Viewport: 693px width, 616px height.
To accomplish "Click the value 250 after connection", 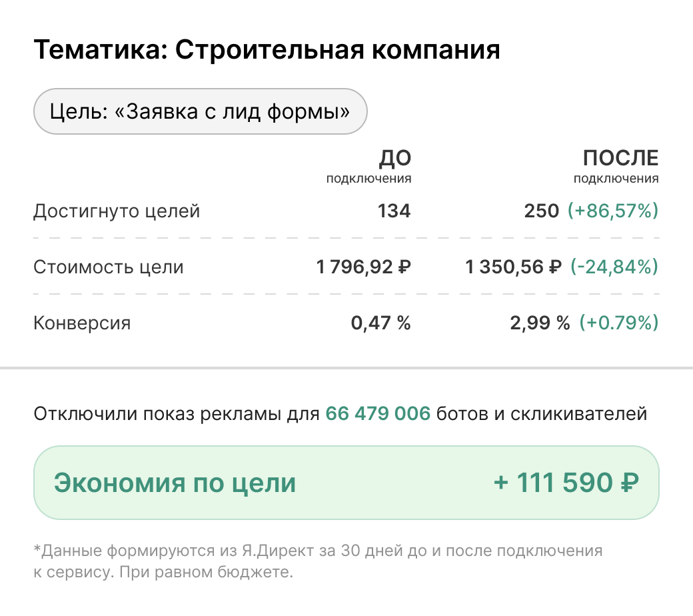I will tap(541, 212).
